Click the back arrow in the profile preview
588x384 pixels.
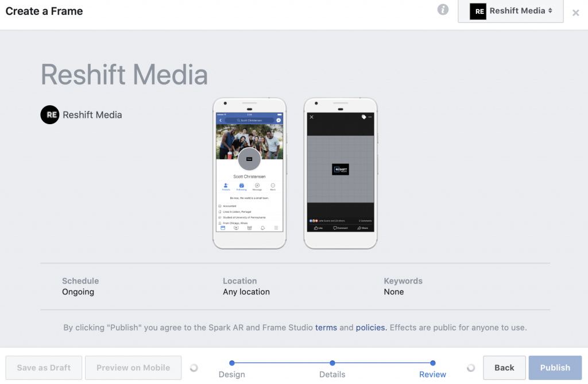(x=220, y=120)
